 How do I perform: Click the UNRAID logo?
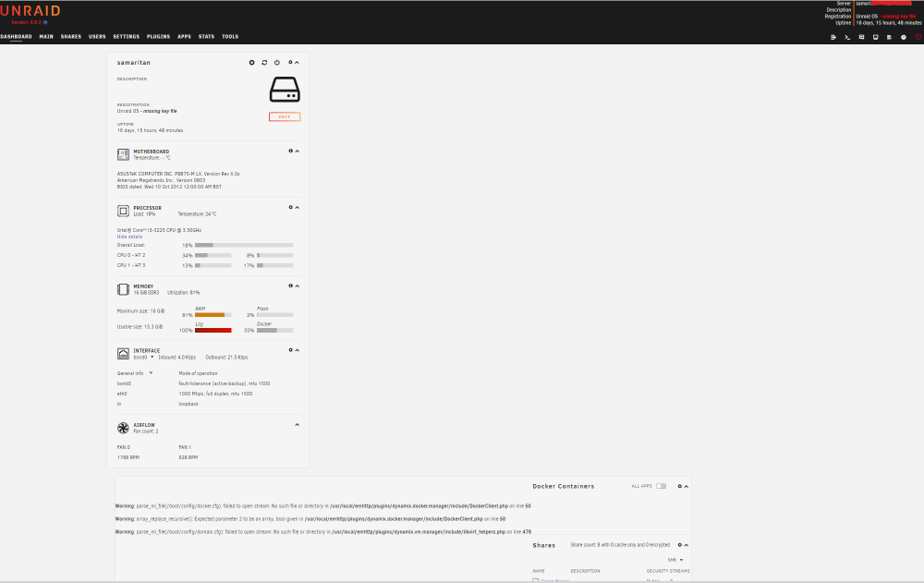point(30,11)
